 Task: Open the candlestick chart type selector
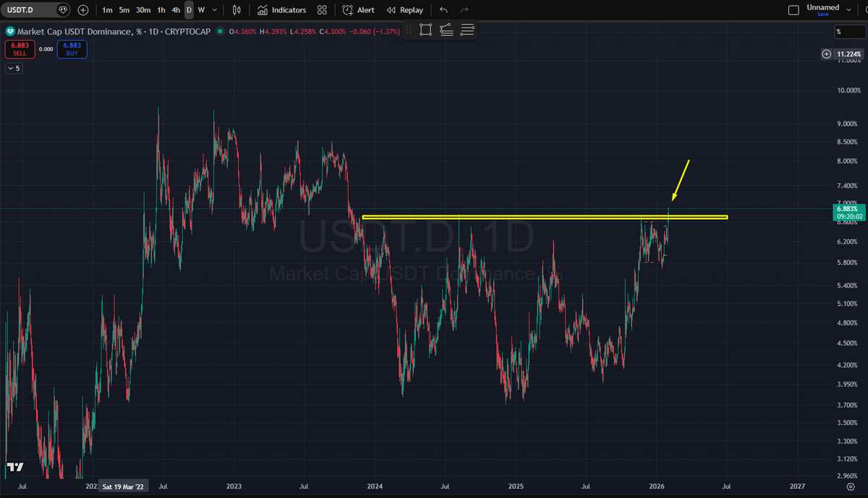tap(237, 10)
